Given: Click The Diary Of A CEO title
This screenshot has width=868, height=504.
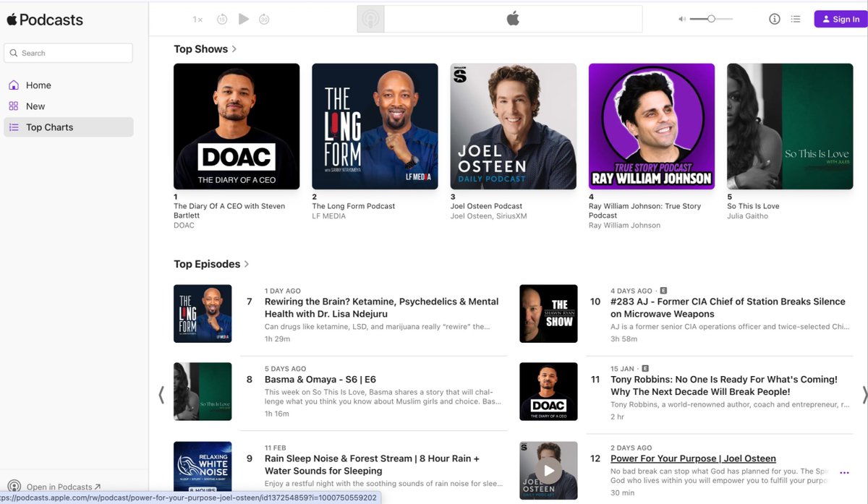Looking at the screenshot, I should [229, 210].
